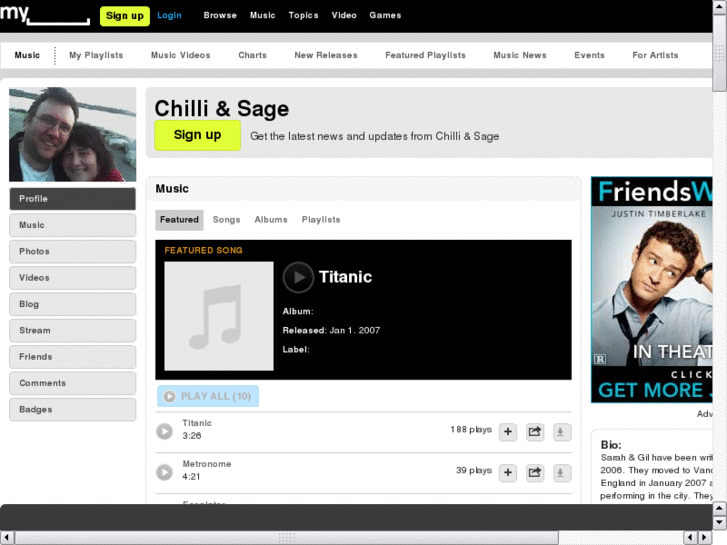
Task: Click the yellow Sign up button under Chilli & Sage
Action: (x=198, y=135)
